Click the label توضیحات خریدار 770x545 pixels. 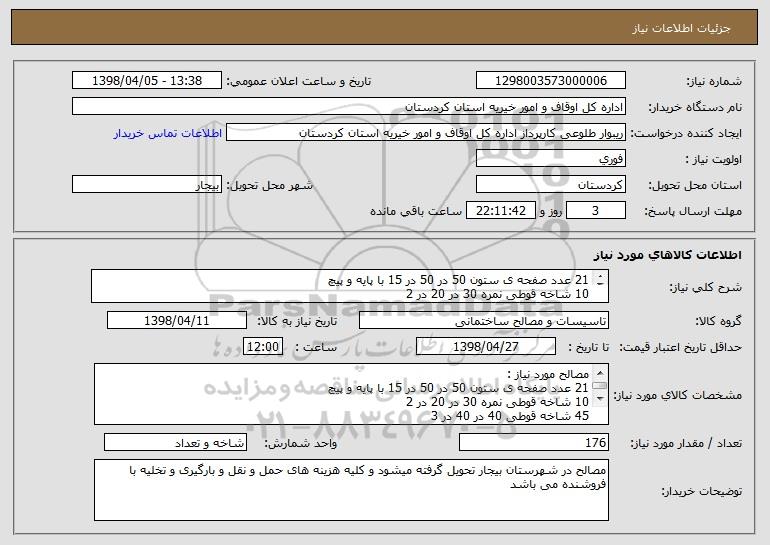[x=701, y=491]
